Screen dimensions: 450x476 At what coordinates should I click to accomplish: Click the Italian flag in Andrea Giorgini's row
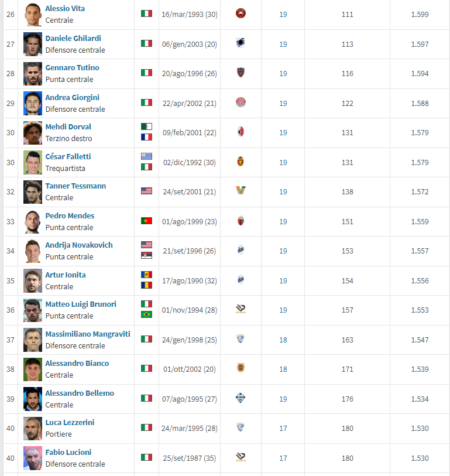click(x=146, y=102)
